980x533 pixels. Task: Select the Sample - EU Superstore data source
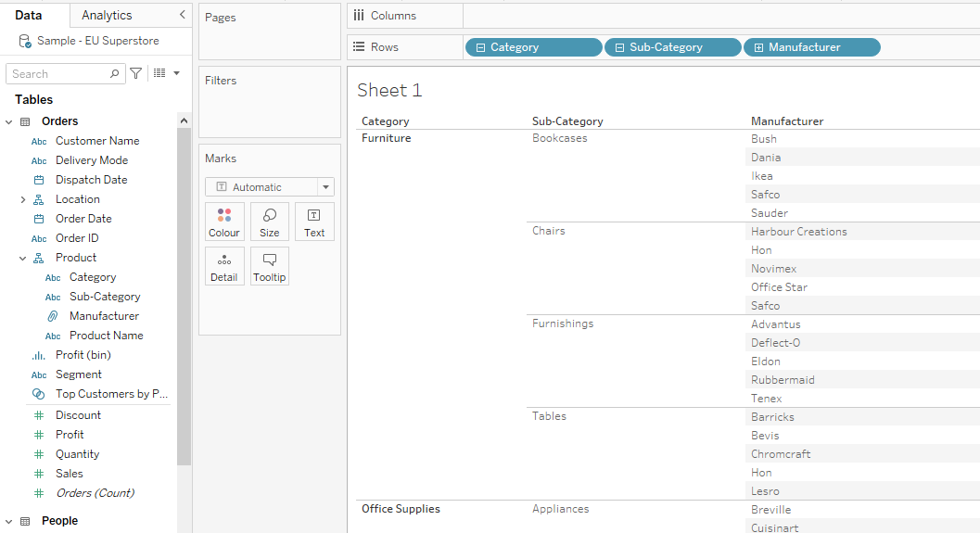click(98, 41)
